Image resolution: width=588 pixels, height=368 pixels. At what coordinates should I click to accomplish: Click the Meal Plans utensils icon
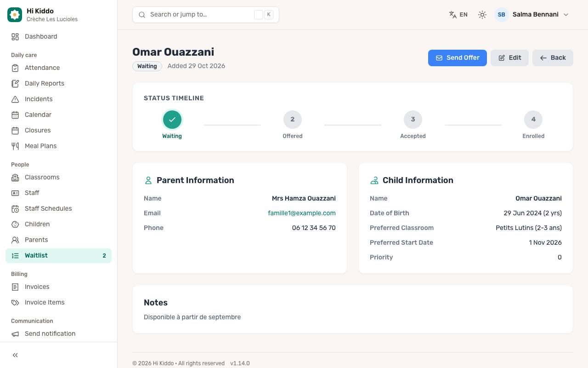pyautogui.click(x=15, y=146)
